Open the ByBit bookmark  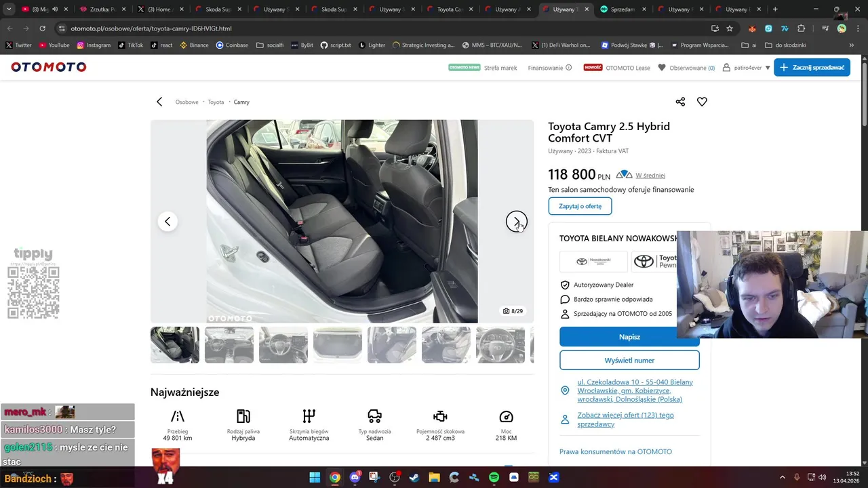[302, 45]
